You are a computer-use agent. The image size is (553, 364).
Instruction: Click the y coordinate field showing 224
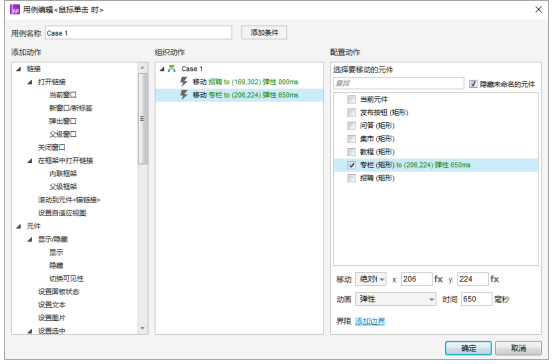click(473, 279)
